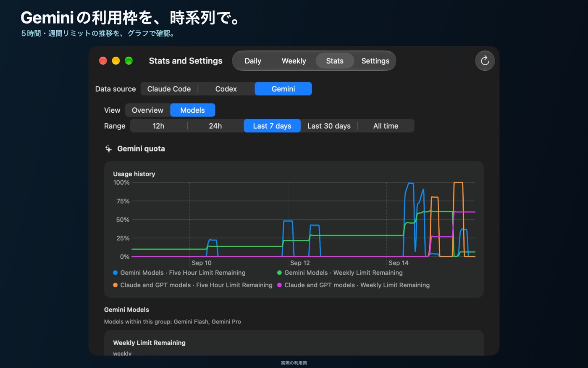Click the Gemini quota heading text
Viewport: 588px width, 368px height.
(x=141, y=148)
